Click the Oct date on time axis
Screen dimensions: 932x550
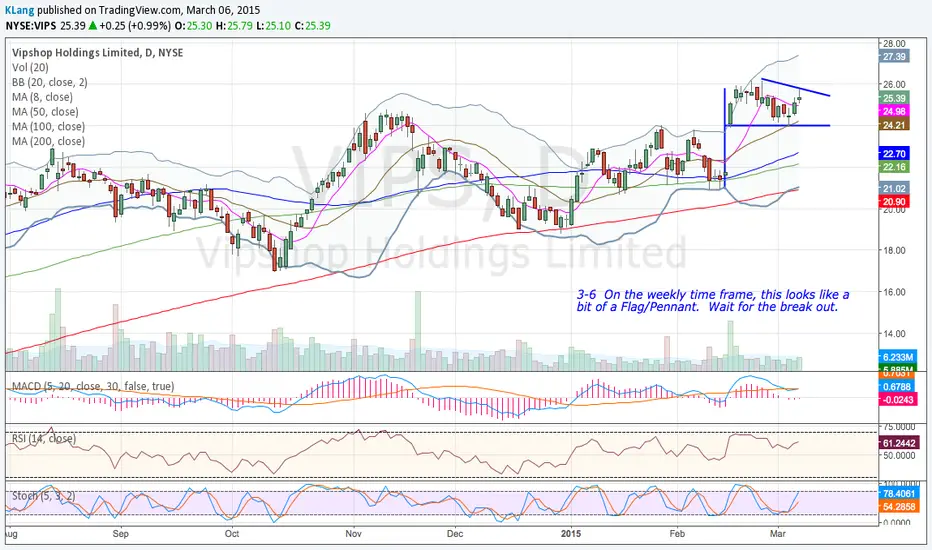[232, 534]
